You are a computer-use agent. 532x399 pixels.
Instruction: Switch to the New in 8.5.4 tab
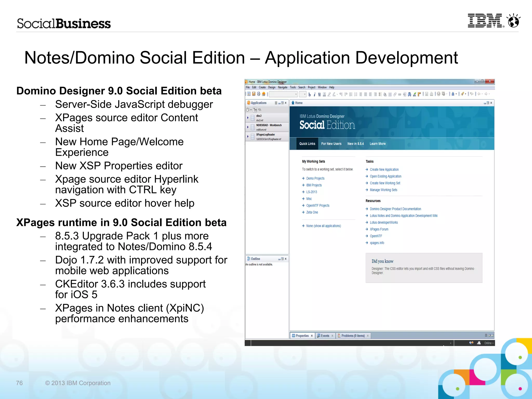pyautogui.click(x=355, y=144)
